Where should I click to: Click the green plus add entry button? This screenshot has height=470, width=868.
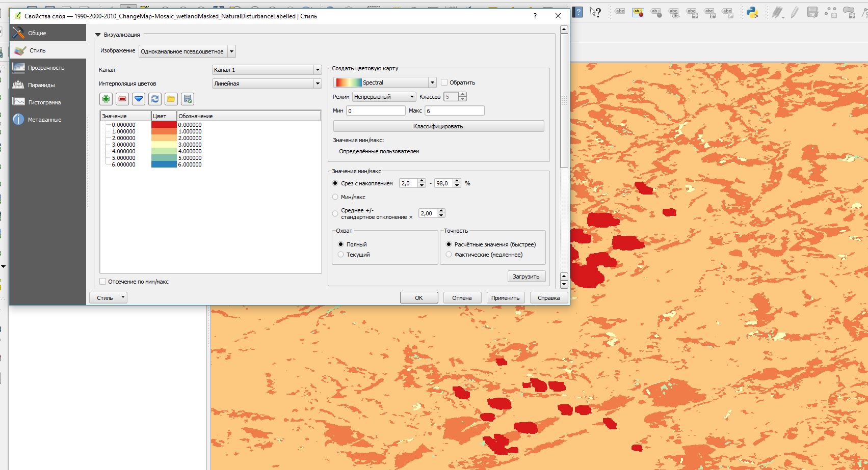[x=106, y=99]
